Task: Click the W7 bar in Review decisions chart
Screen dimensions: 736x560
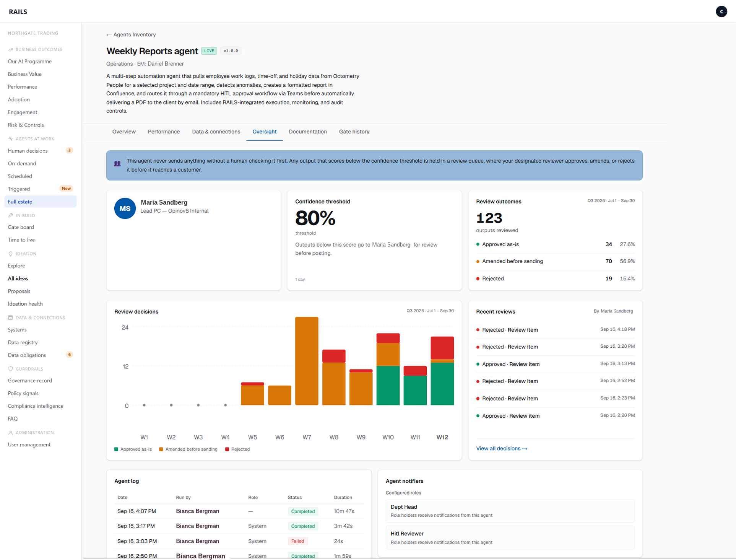Action: click(307, 361)
